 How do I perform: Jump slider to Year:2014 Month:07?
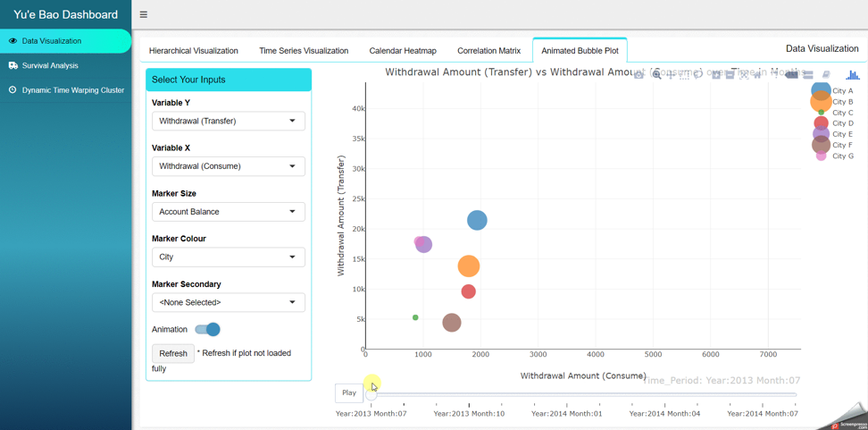point(763,413)
